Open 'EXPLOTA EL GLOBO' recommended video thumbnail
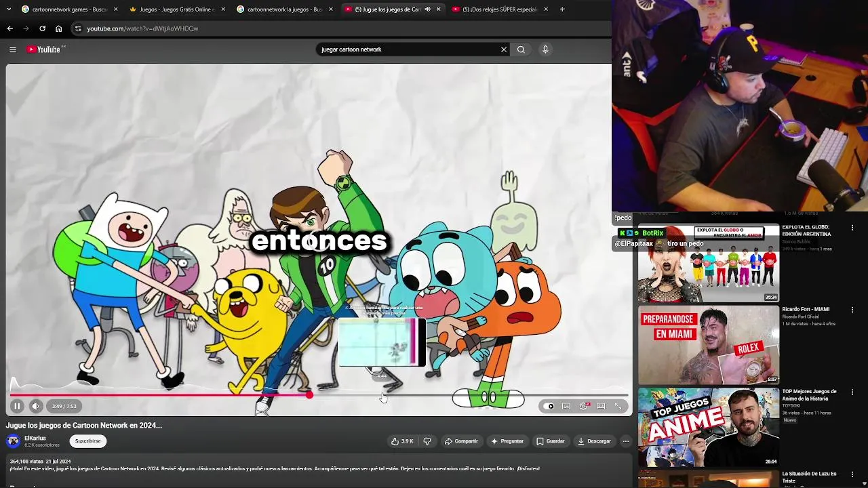 click(708, 263)
